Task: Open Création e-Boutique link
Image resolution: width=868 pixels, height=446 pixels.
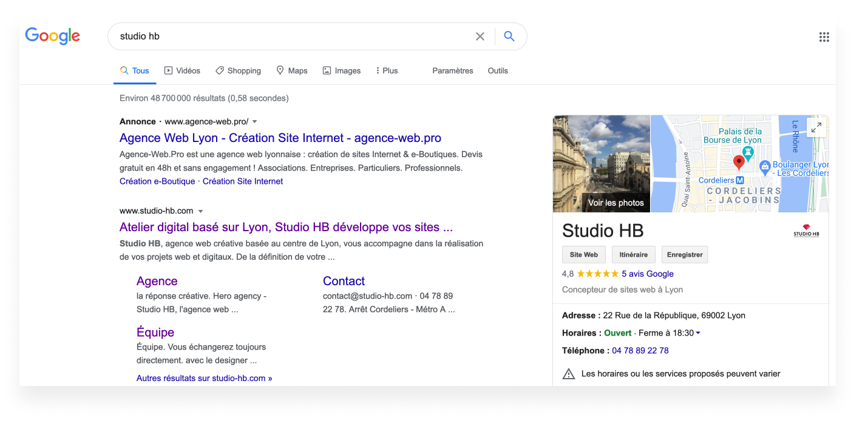Action: [157, 181]
